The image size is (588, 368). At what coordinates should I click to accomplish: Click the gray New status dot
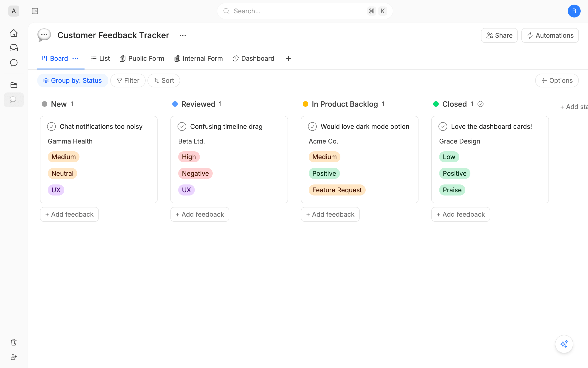pyautogui.click(x=45, y=104)
